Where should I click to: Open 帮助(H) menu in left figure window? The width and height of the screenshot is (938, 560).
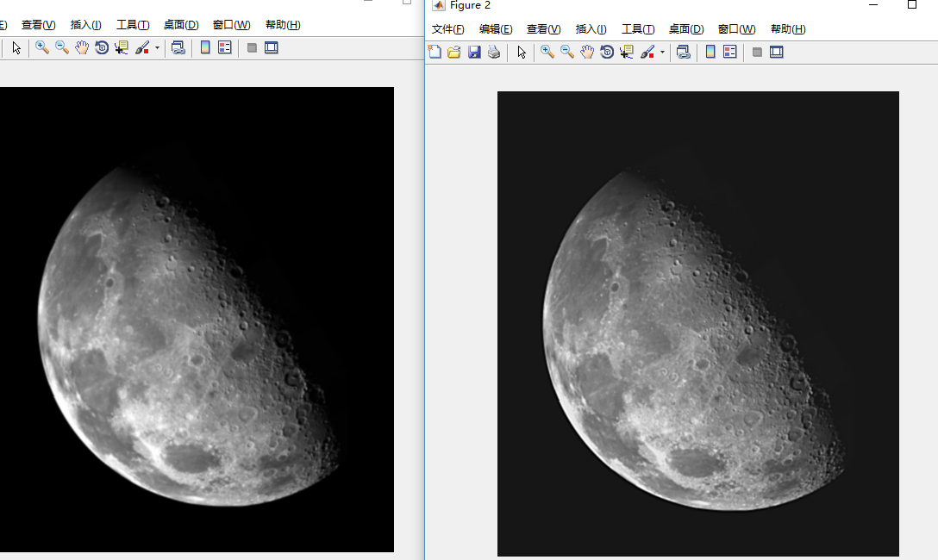[283, 25]
